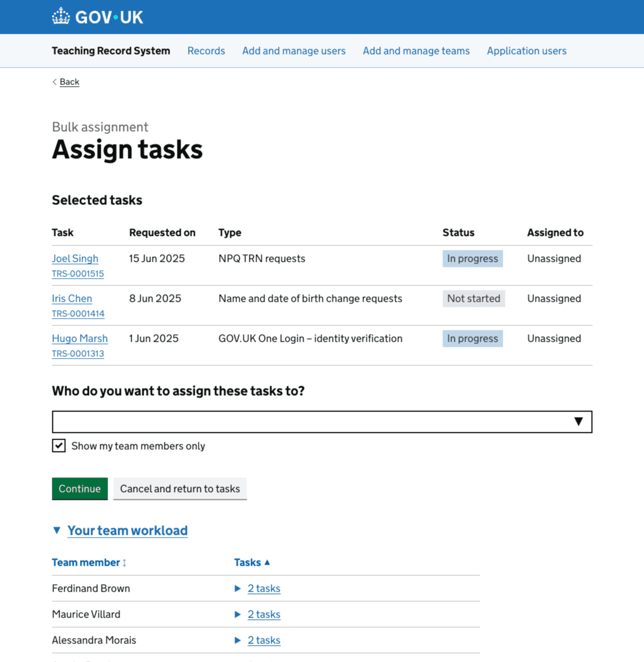Click the Back link

(x=69, y=82)
